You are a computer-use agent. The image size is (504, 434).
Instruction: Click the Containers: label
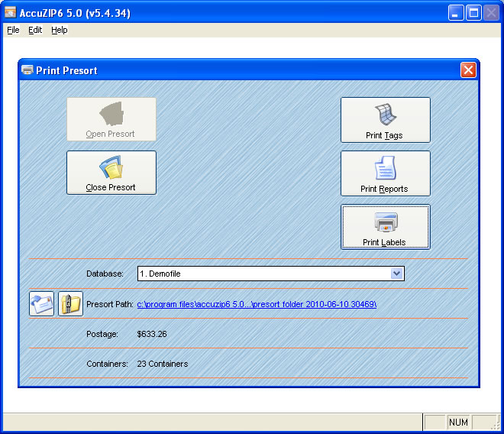click(107, 364)
